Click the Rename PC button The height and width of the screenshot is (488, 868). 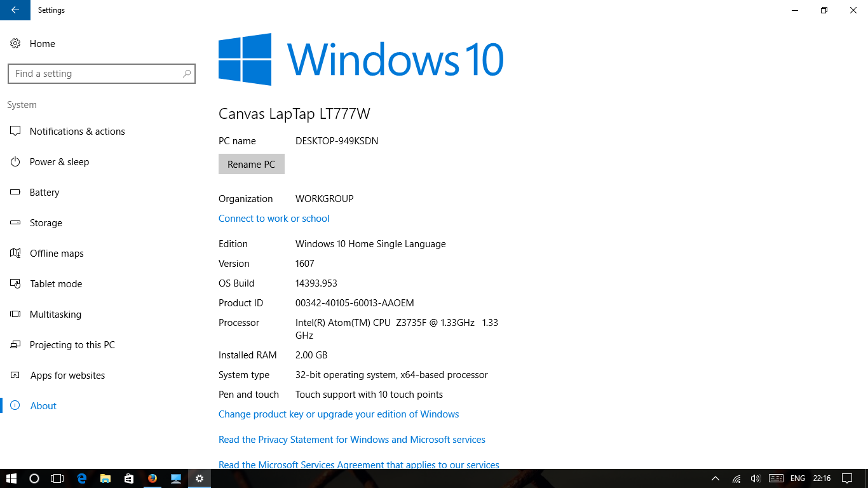point(252,164)
